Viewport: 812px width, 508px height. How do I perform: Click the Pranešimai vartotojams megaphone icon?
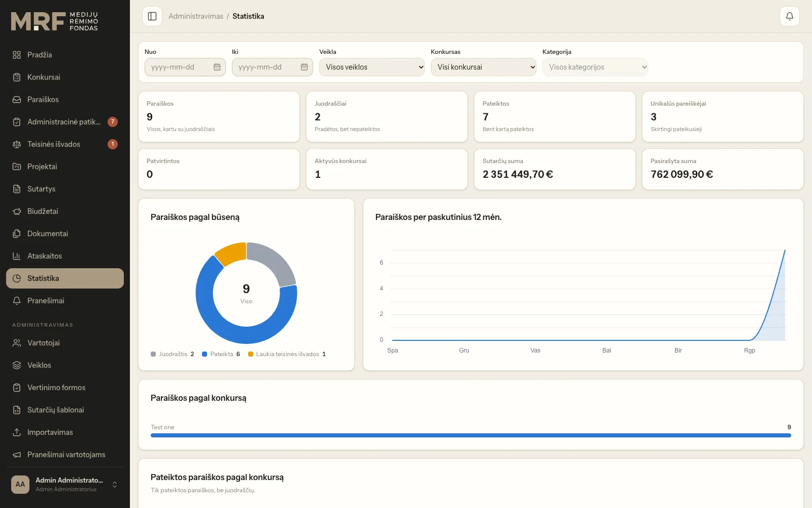point(17,455)
